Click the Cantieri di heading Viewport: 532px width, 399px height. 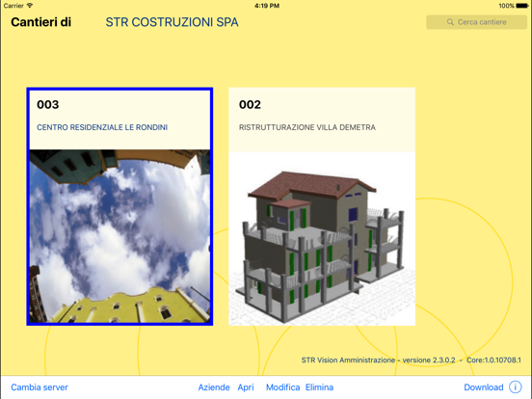coord(41,22)
